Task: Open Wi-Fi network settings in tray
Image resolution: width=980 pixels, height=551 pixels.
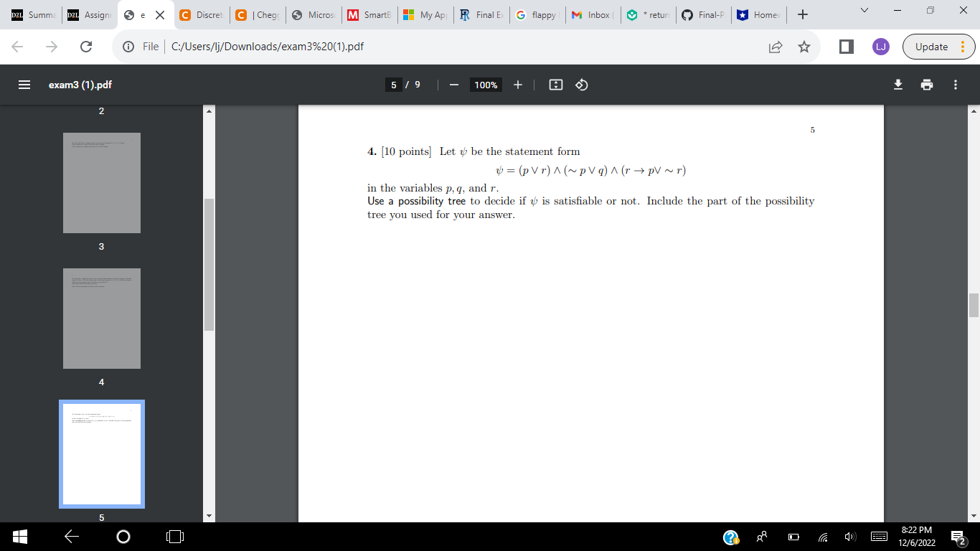Action: pyautogui.click(x=822, y=537)
